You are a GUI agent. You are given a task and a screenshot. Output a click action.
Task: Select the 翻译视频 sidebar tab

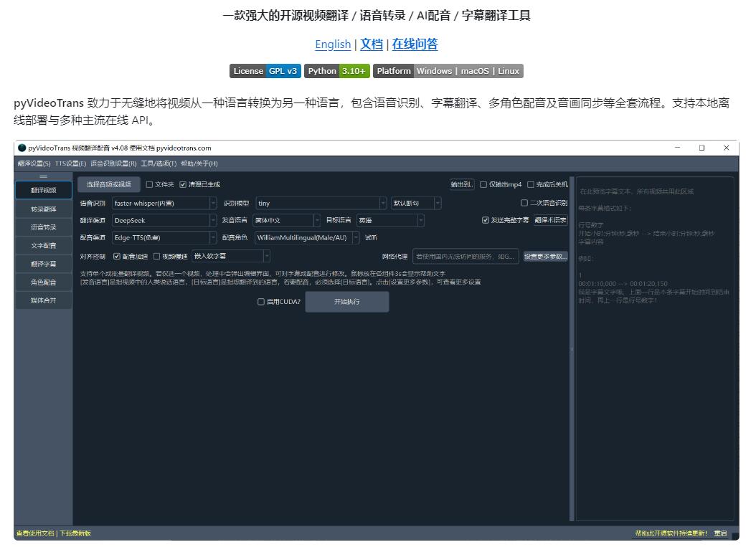pos(43,191)
